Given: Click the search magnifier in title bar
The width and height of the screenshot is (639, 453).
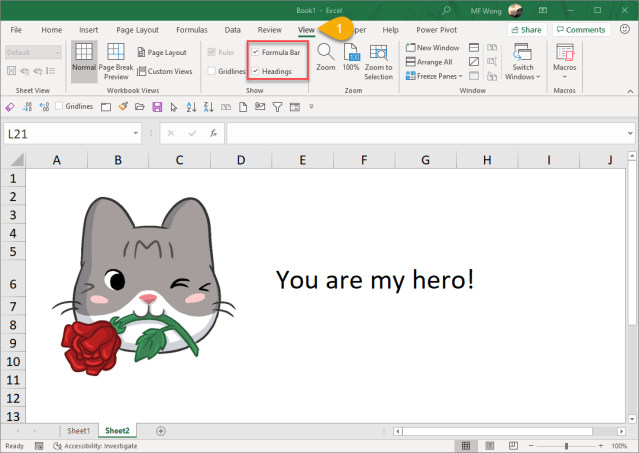Looking at the screenshot, I should coord(447,10).
